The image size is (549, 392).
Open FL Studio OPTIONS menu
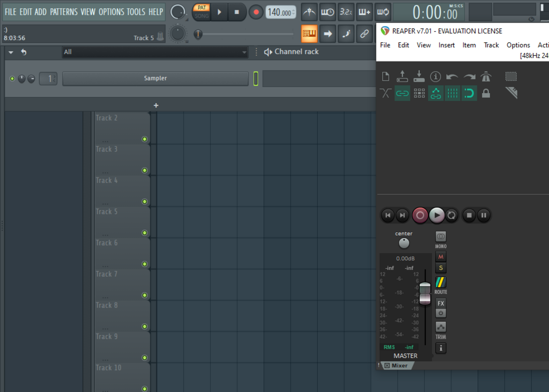click(x=111, y=12)
